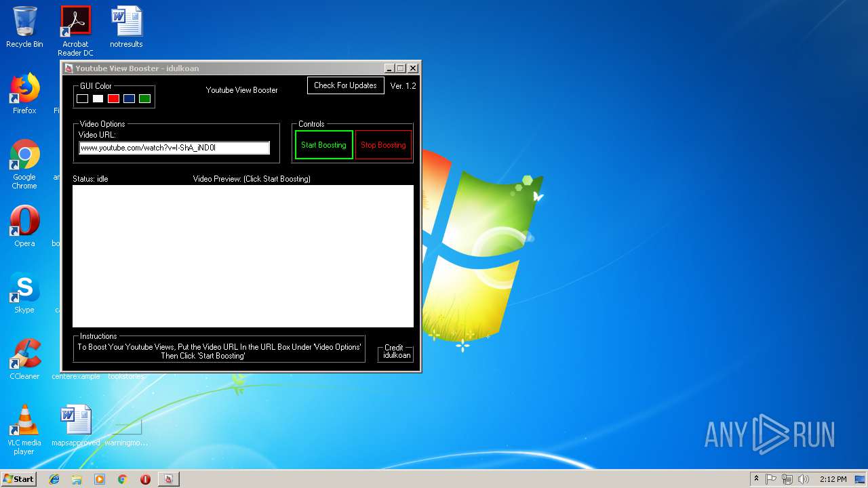Image resolution: width=868 pixels, height=488 pixels.
Task: Open the VLC media player desktop shortcut
Action: point(24,430)
